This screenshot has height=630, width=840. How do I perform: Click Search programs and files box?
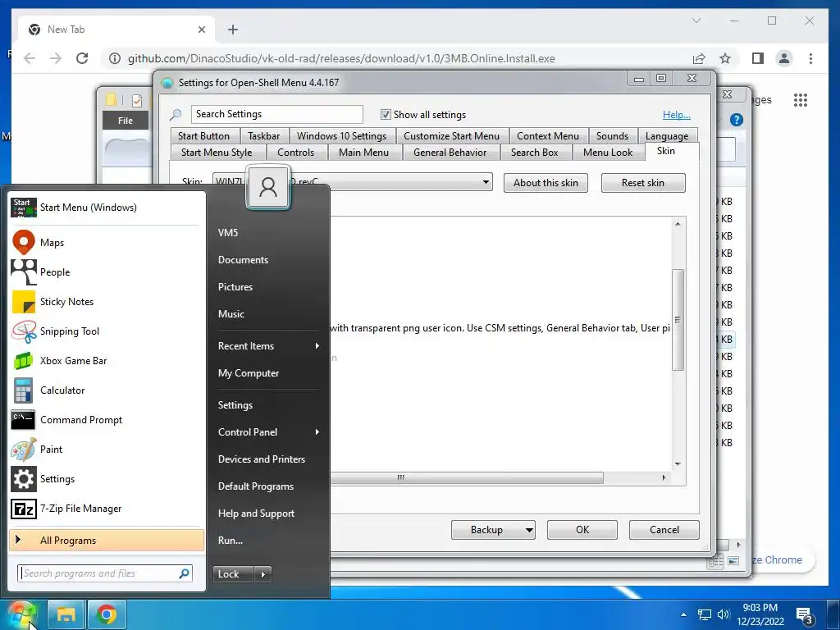pyautogui.click(x=104, y=573)
